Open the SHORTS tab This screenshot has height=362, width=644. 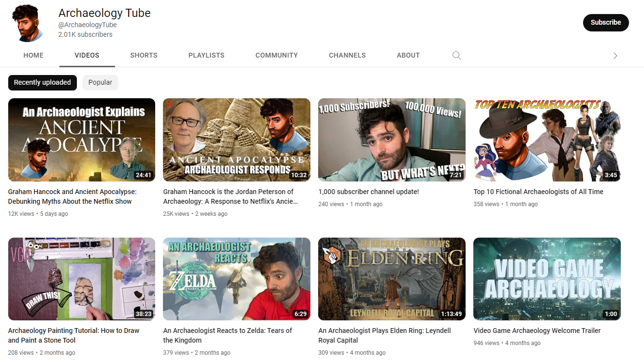pyautogui.click(x=144, y=55)
